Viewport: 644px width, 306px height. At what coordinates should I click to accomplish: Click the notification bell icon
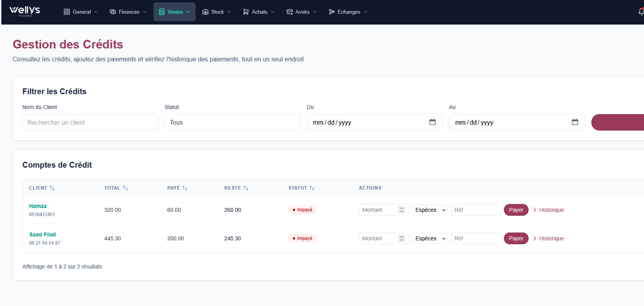pos(641,12)
